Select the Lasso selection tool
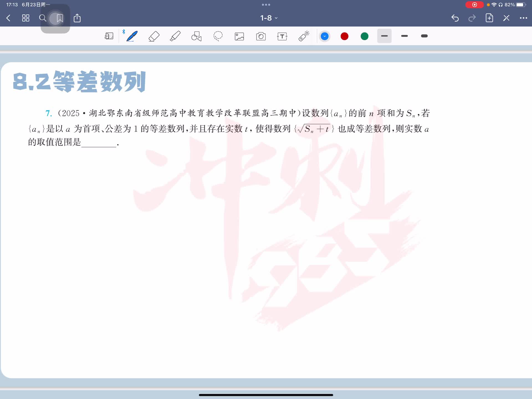Image resolution: width=532 pixels, height=399 pixels. point(218,36)
